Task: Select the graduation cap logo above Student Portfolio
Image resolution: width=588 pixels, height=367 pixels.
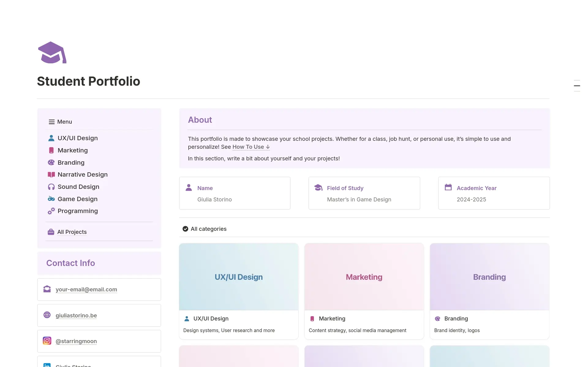Action: pos(52,52)
